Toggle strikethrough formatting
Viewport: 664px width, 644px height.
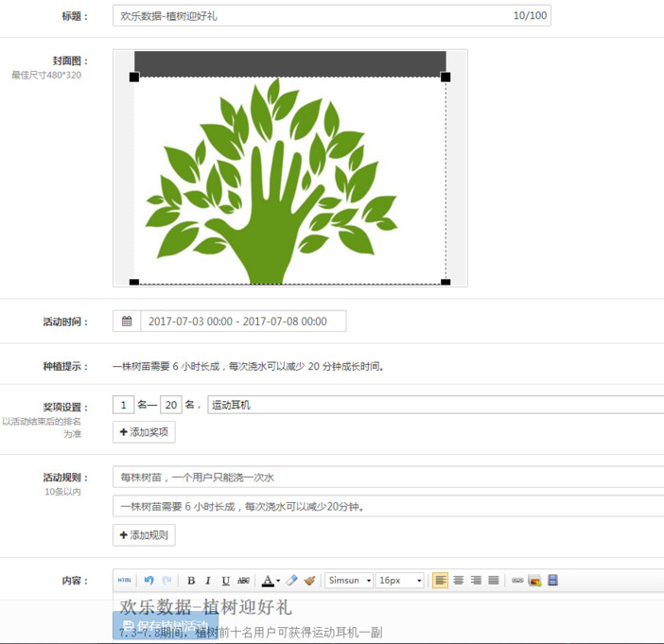(243, 581)
